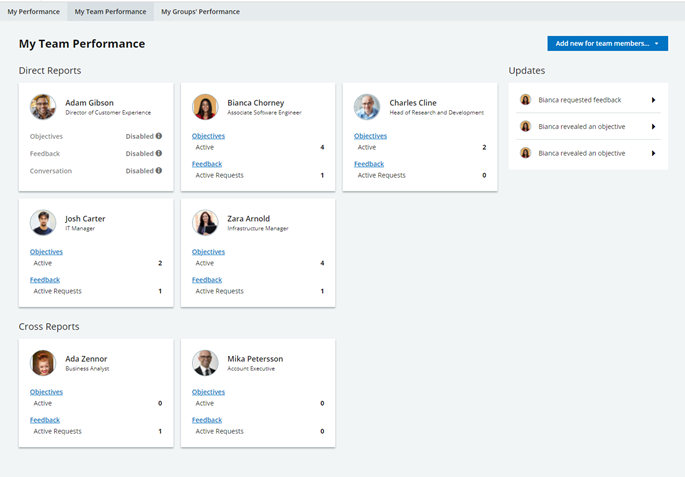Image resolution: width=685 pixels, height=477 pixels.
Task: Click the info icon beside Conversation Disabled
Action: (x=158, y=171)
